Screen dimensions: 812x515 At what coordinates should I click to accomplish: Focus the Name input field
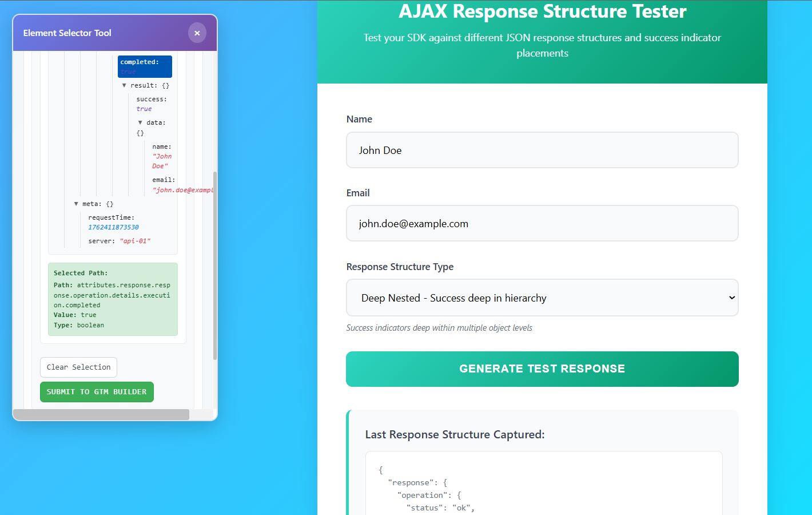point(542,150)
